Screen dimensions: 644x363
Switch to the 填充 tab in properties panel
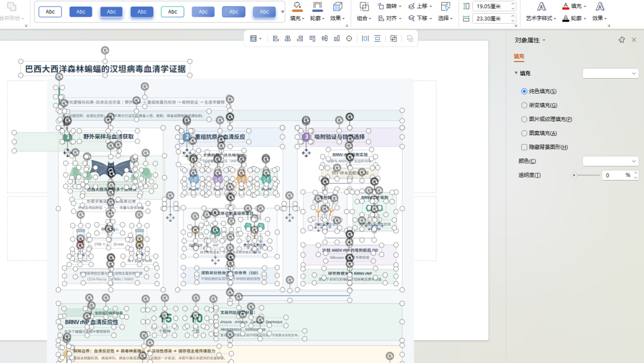pos(519,56)
